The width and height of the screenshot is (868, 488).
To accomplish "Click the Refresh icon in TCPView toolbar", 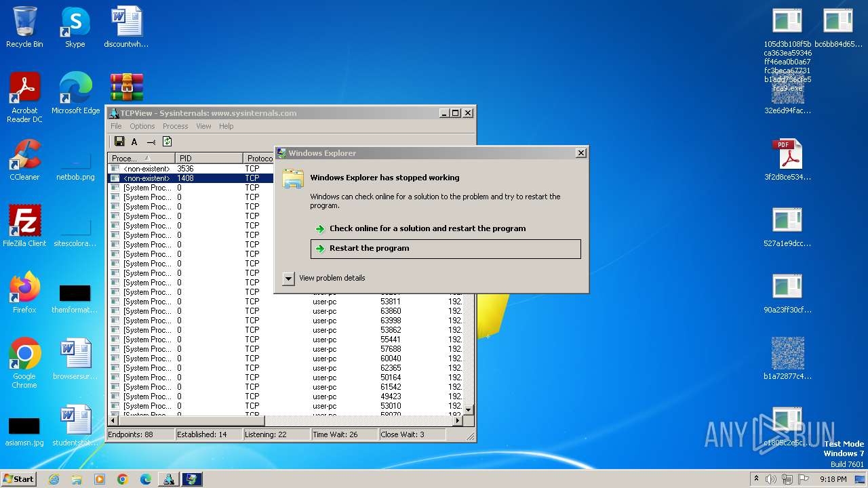I will tap(167, 142).
